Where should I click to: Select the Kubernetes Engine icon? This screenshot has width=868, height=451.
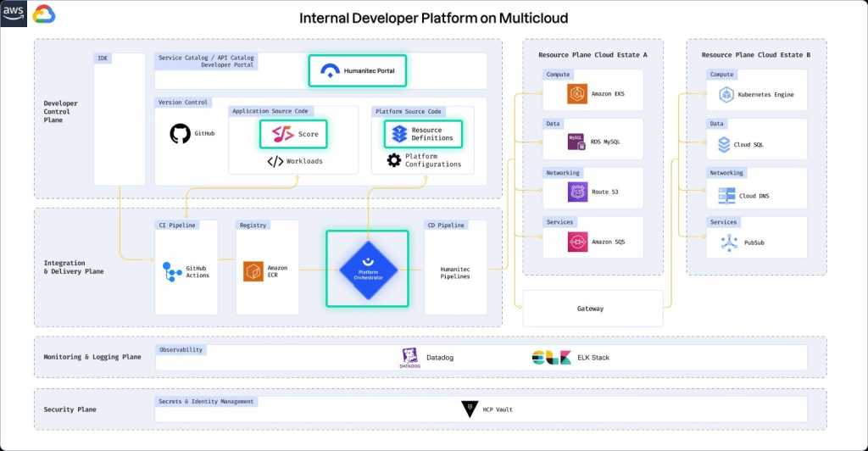point(726,94)
